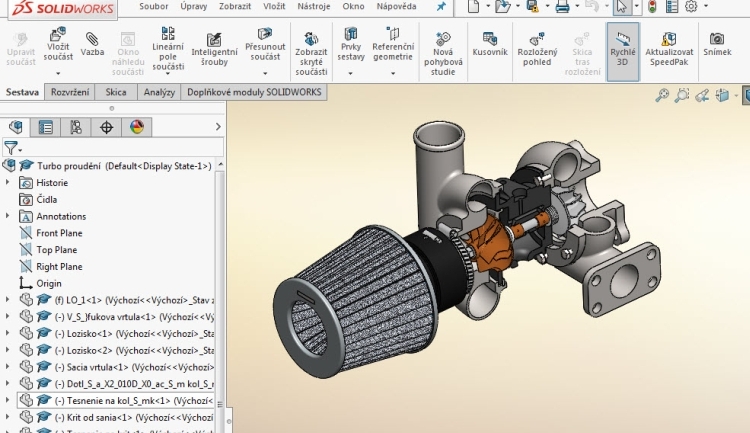
Task: Click the Print icon
Action: tap(562, 7)
